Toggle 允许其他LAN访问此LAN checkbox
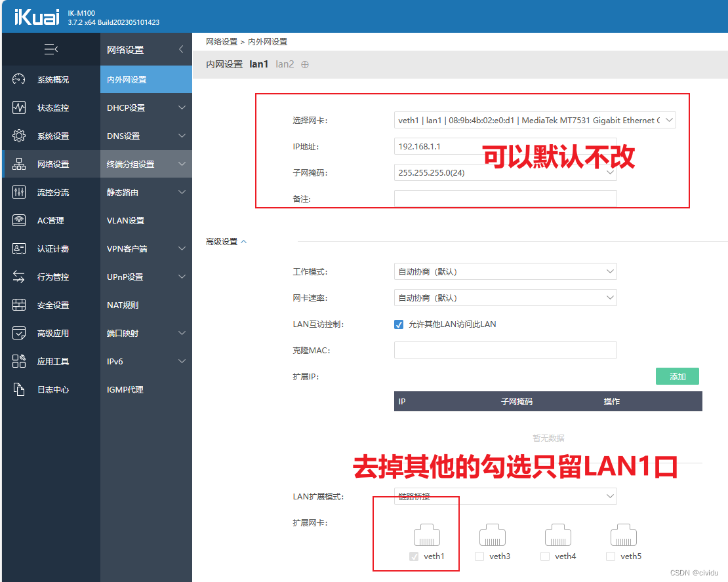Viewport: 728px width, 582px height. 398,324
